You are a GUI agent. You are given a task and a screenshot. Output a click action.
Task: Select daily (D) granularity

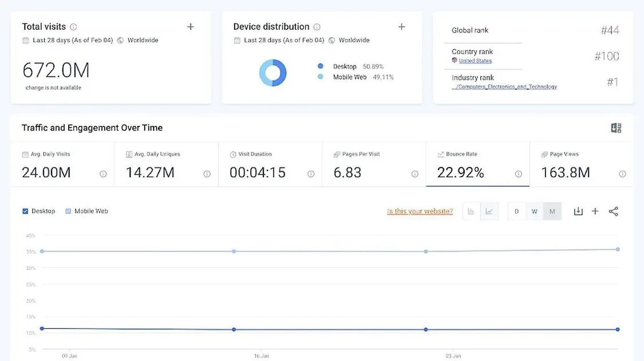pos(516,212)
